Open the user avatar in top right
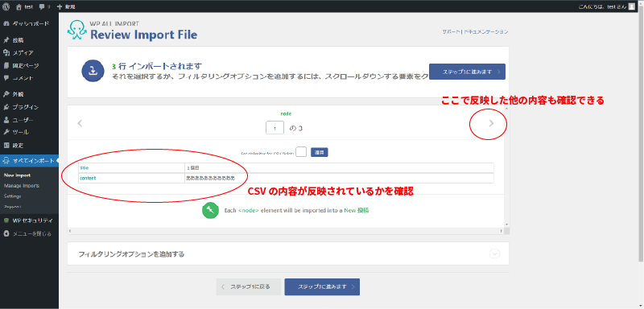 coord(631,6)
